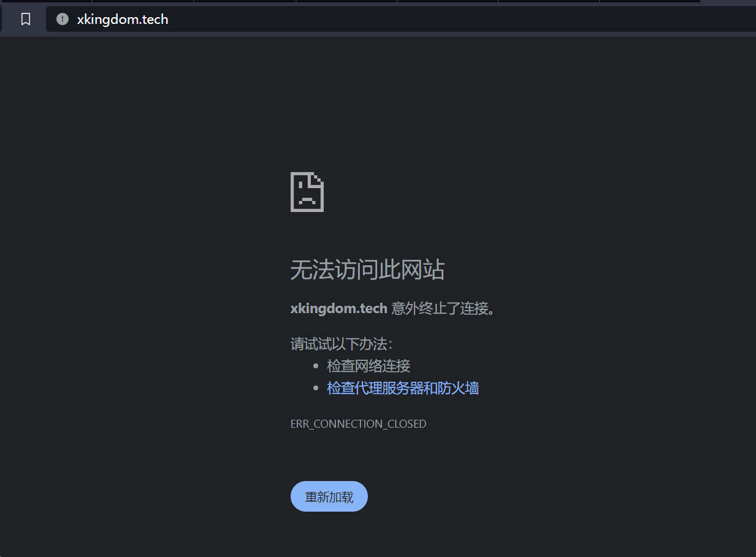Click the 无法访问此网站 heading
Screen dimensions: 756x557
pos(367,270)
